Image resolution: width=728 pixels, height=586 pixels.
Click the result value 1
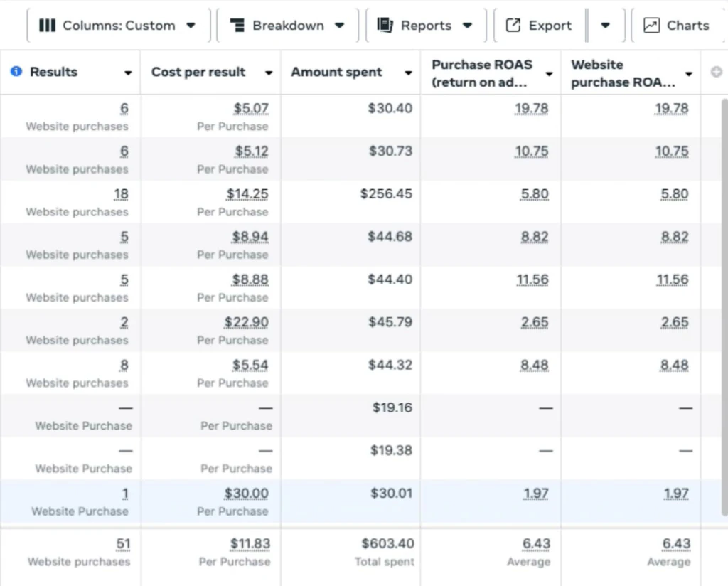tap(125, 493)
